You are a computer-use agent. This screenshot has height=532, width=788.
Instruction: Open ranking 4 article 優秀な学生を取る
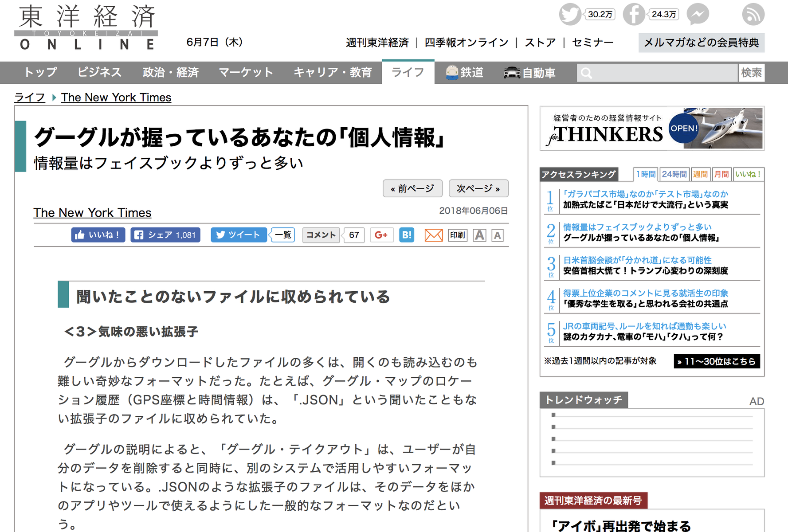pos(646,298)
